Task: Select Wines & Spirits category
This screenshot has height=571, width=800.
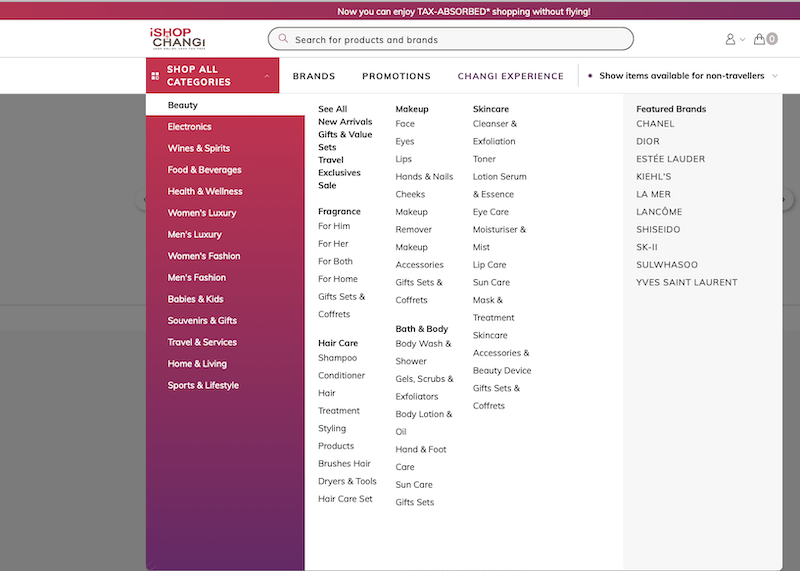Action: click(198, 148)
